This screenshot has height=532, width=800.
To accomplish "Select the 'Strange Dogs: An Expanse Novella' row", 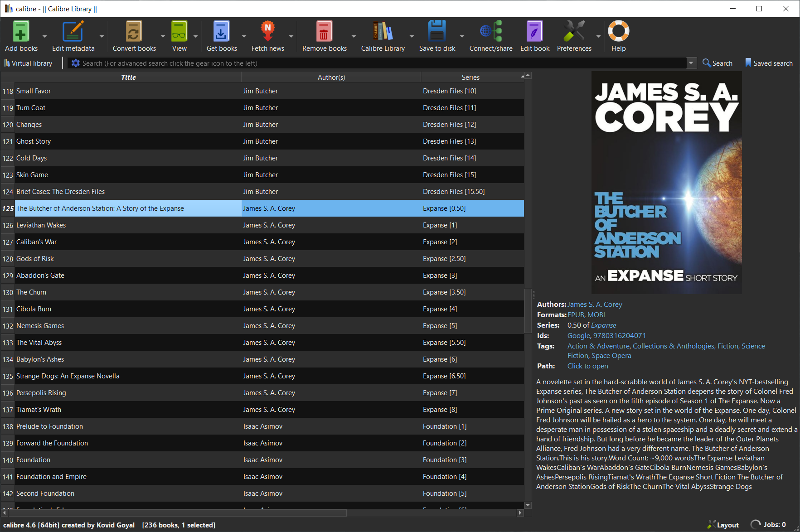I will [x=263, y=376].
